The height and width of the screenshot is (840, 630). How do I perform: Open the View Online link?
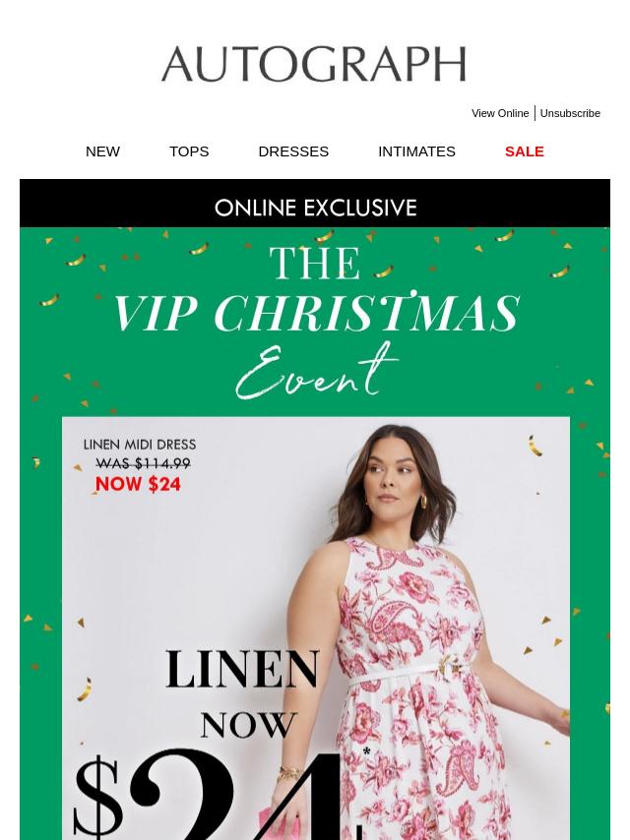pyautogui.click(x=500, y=113)
